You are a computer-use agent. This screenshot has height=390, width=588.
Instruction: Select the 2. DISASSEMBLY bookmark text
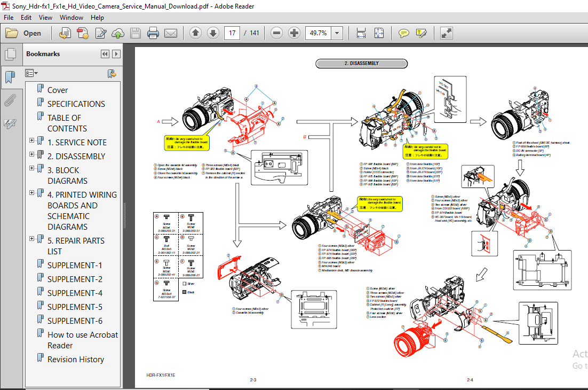pos(76,157)
